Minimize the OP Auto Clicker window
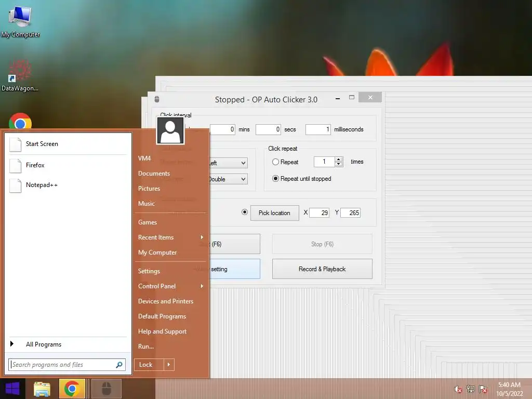Viewport: 532px width, 399px height. coord(338,98)
